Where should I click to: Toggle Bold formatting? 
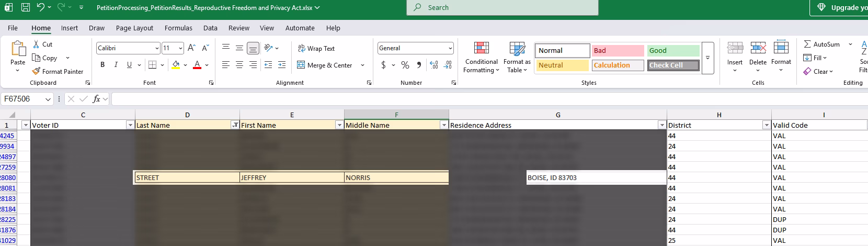(102, 65)
